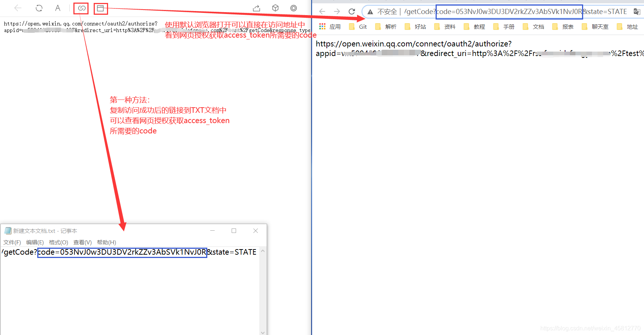Image resolution: width=644 pixels, height=335 pixels.
Task: Click the Chrome address bar URL
Action: [x=515, y=11]
